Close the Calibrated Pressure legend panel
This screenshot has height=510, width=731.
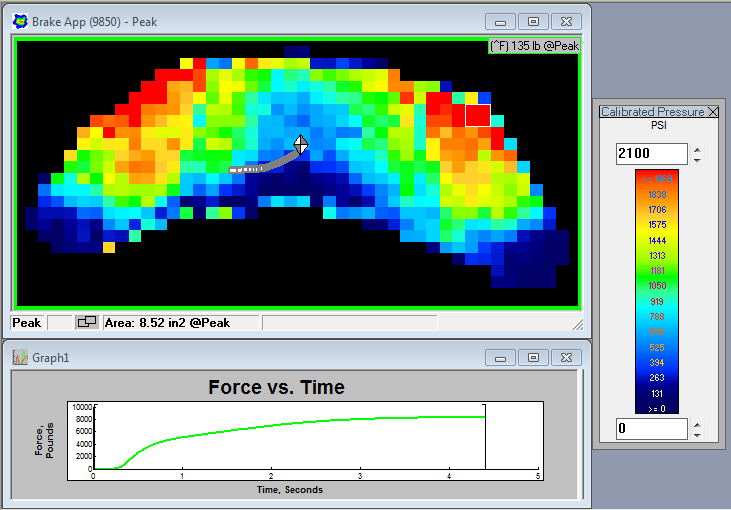click(x=713, y=112)
